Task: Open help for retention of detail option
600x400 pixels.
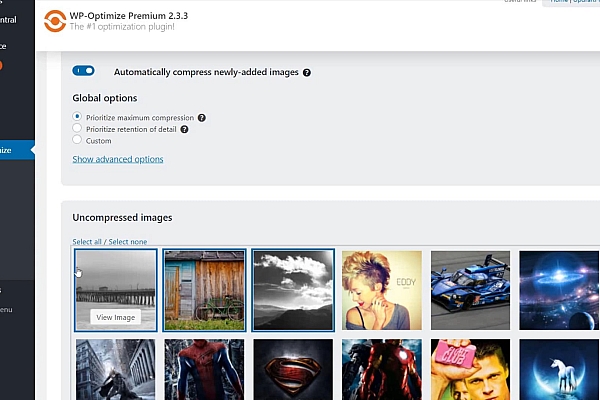Action: [x=184, y=129]
